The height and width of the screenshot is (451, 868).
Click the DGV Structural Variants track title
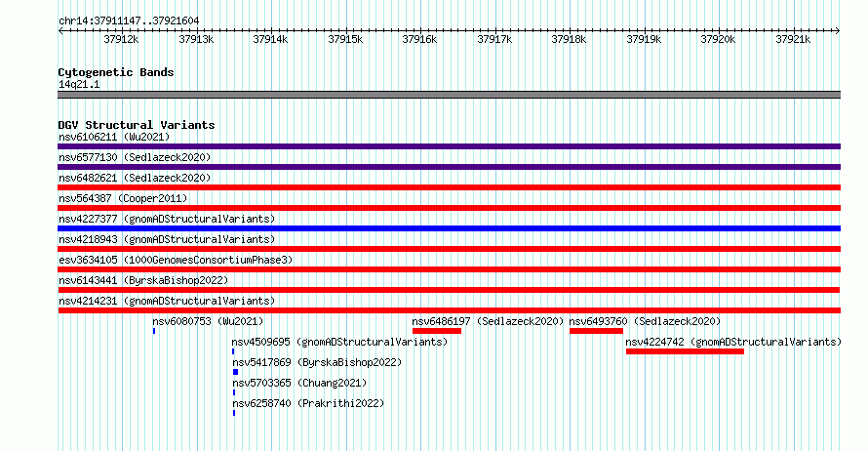tap(137, 125)
